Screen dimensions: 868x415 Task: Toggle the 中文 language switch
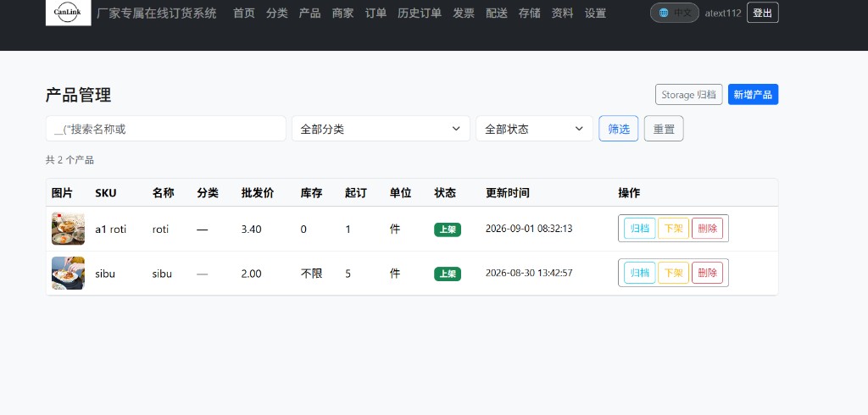[x=674, y=13]
